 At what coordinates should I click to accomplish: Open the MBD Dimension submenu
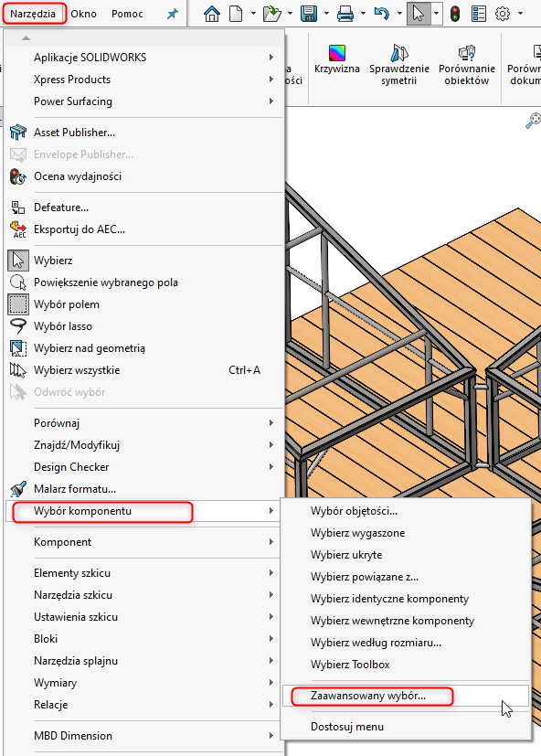[143, 736]
